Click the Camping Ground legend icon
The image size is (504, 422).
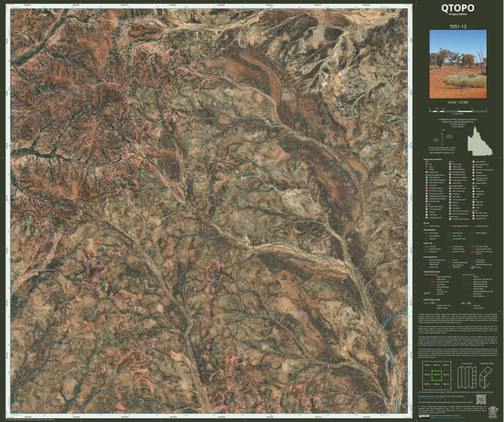click(427, 218)
